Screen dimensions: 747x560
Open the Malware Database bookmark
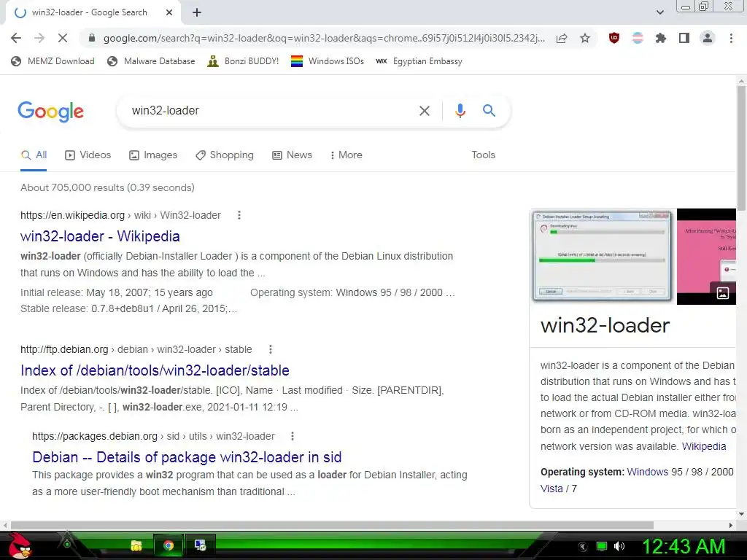click(152, 61)
